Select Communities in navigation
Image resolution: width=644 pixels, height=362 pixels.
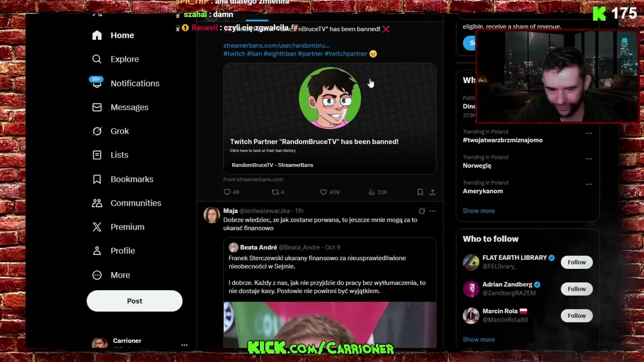pos(136,203)
